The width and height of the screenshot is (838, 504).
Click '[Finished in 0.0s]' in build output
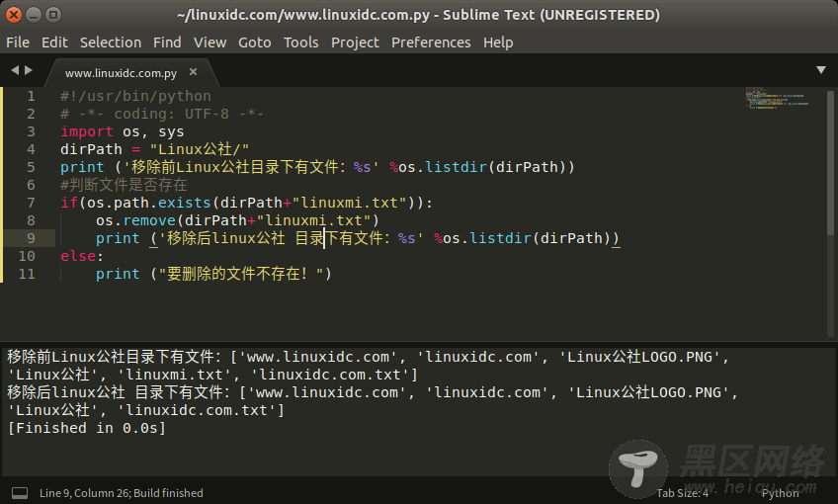tap(87, 428)
